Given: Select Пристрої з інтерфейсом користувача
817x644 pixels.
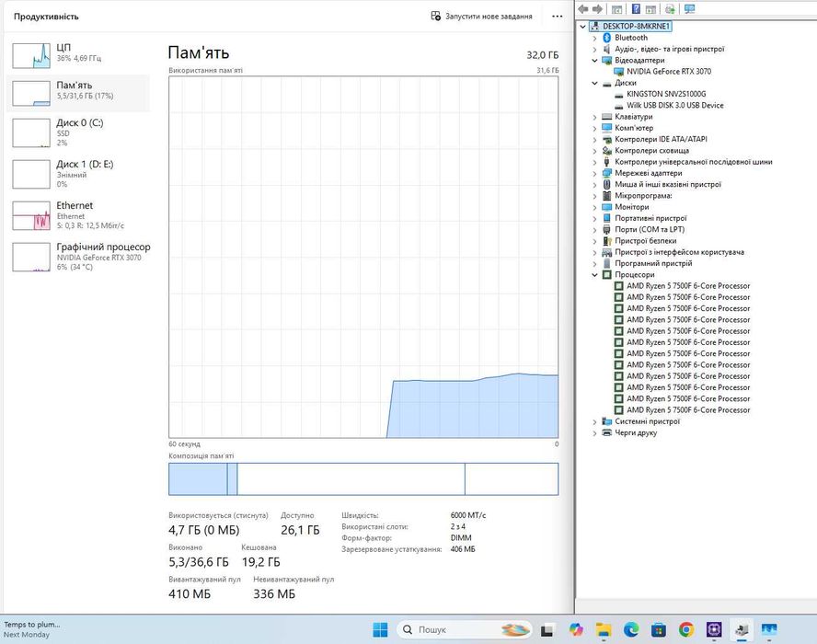Looking at the screenshot, I should (x=679, y=252).
